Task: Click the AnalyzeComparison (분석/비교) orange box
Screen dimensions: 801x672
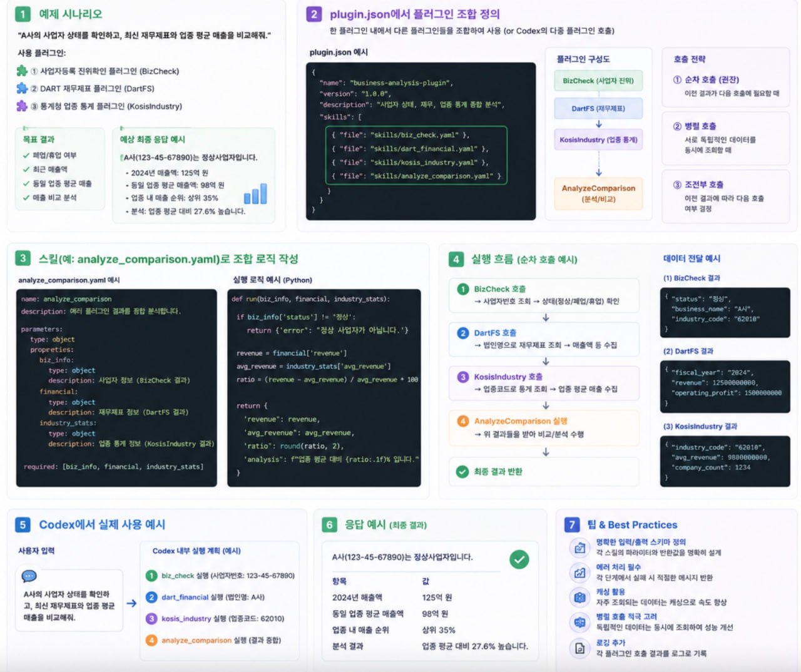Action: 598,193
